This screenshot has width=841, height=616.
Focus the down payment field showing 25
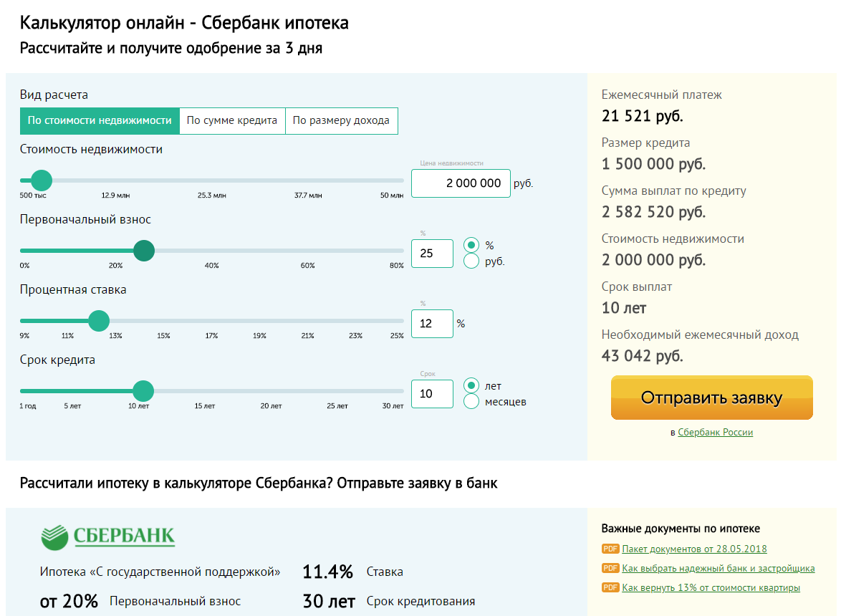[432, 253]
